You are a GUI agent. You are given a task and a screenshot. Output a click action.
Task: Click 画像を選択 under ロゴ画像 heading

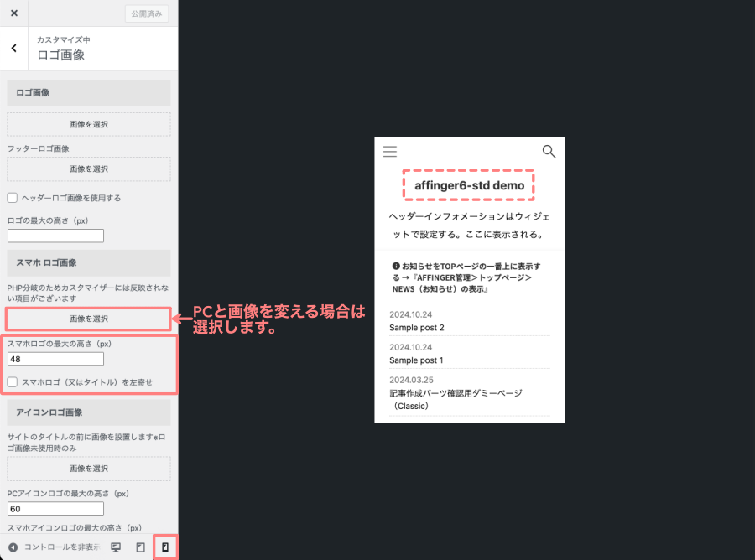(88, 125)
